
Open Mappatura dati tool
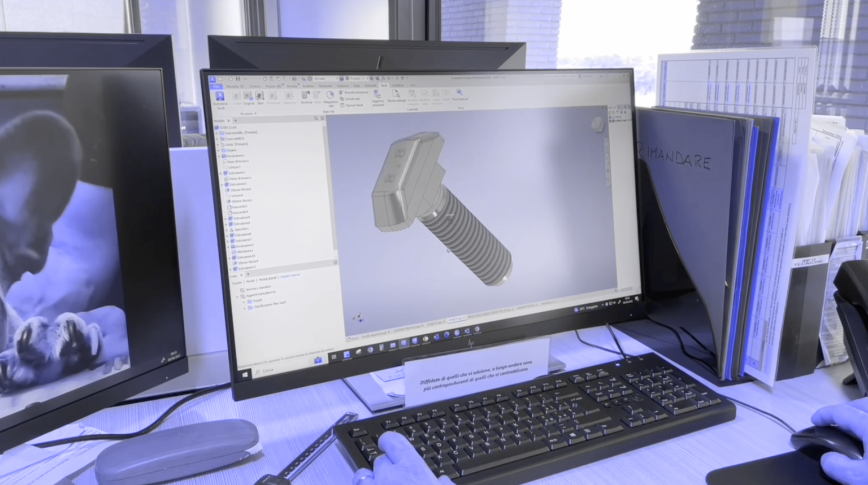[330, 95]
